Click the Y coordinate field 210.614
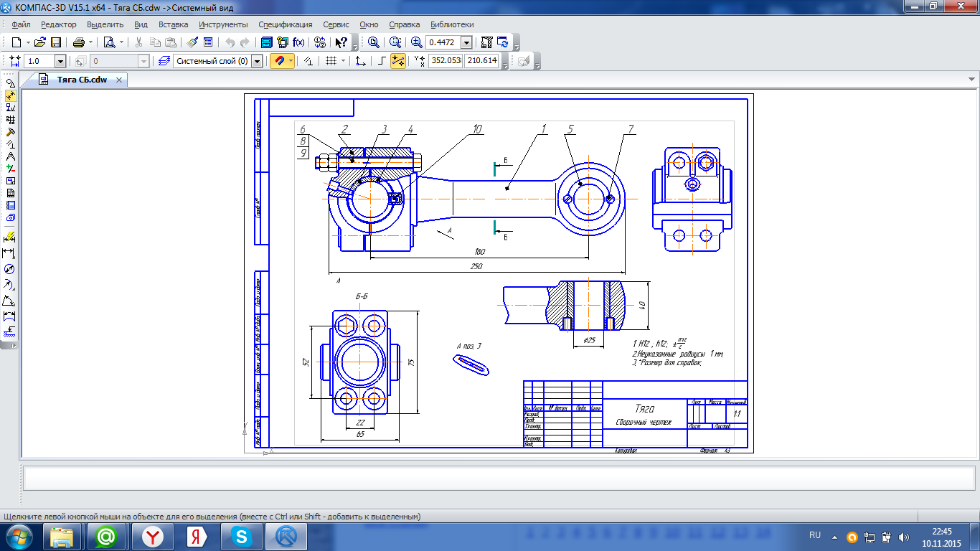The width and height of the screenshot is (980, 551). (481, 61)
